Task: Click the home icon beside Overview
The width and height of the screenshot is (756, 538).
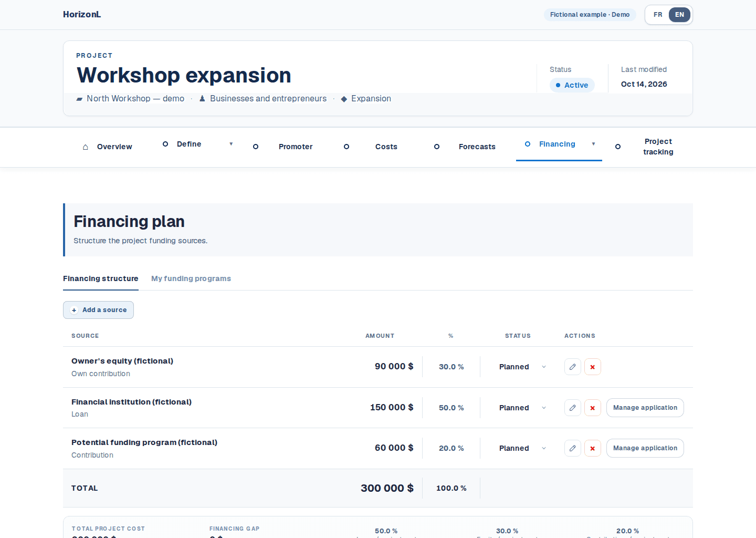Action: click(x=86, y=147)
